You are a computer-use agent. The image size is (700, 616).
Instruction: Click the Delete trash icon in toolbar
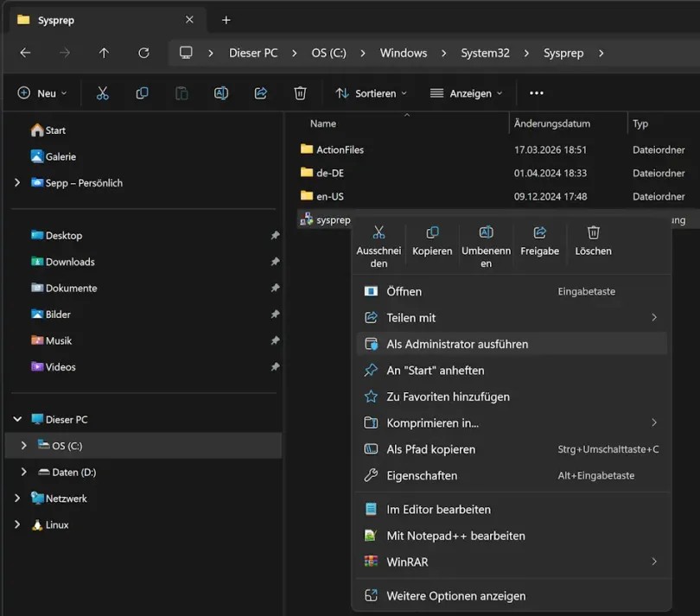(x=300, y=93)
